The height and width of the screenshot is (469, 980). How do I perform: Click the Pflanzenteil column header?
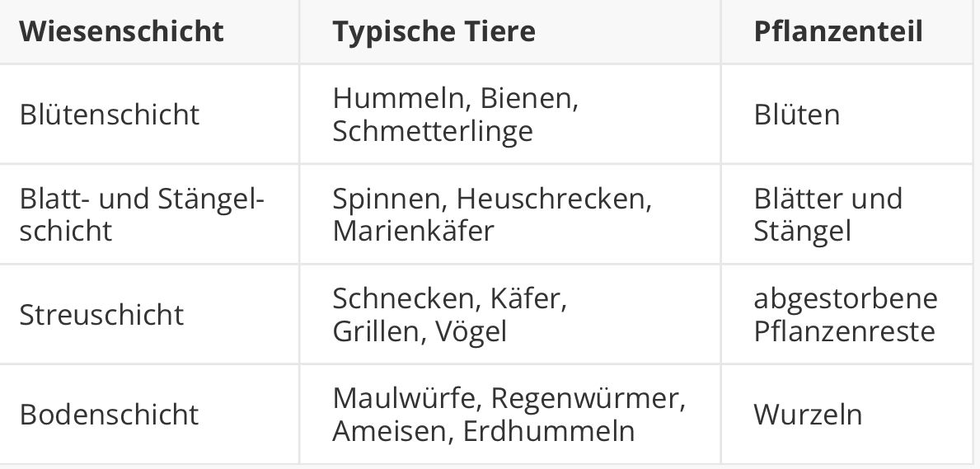click(846, 31)
